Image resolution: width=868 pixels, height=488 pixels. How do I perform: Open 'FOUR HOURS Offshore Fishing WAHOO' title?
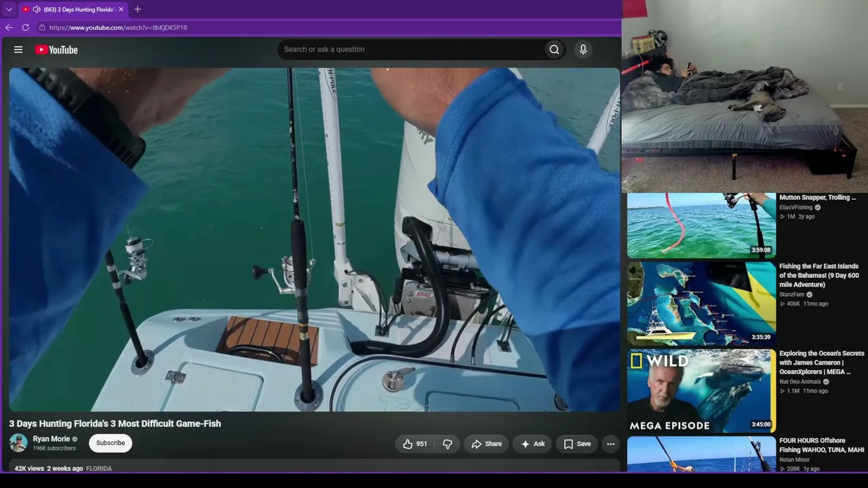[822, 445]
